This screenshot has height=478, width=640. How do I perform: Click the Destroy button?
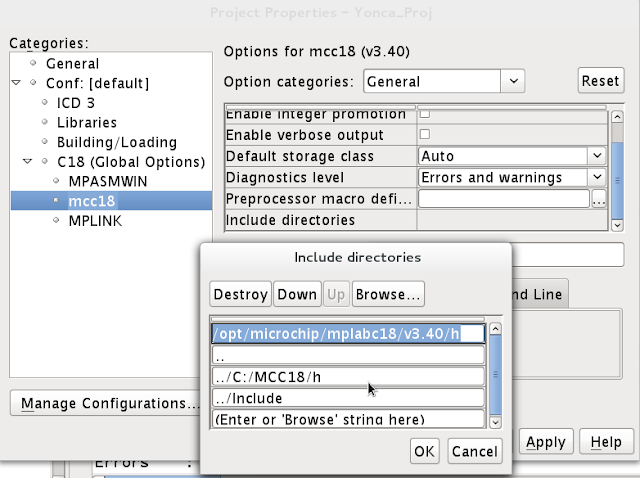(x=240, y=294)
